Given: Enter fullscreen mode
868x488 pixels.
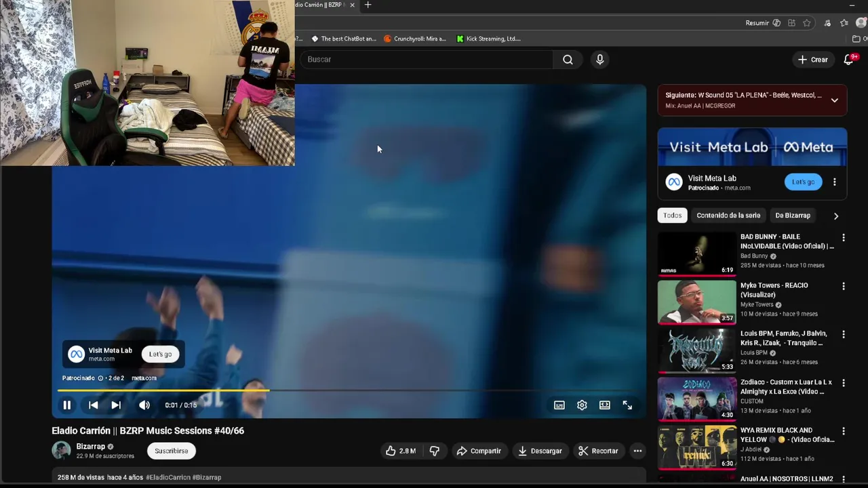Looking at the screenshot, I should click(x=627, y=405).
